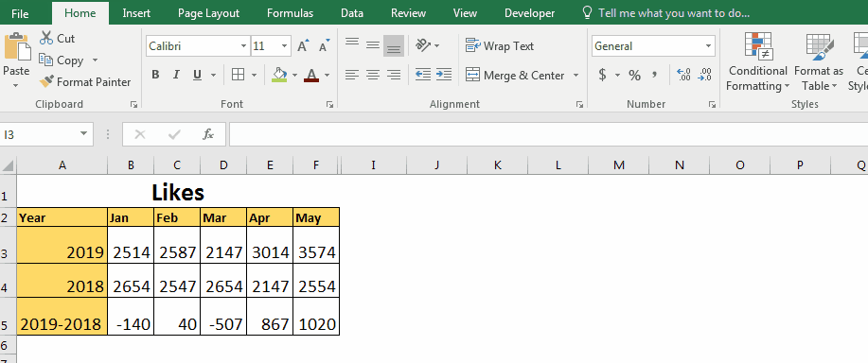Select the Likes title cell
The image size is (868, 363).
click(x=178, y=192)
